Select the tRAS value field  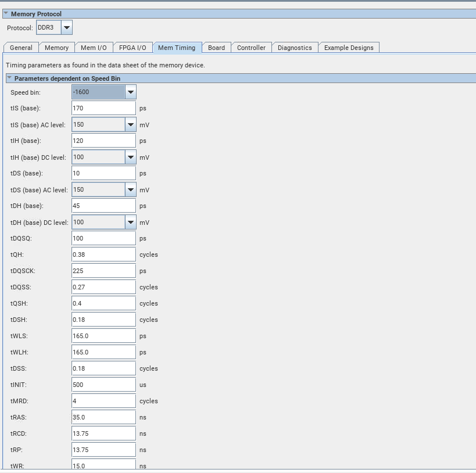tap(103, 417)
